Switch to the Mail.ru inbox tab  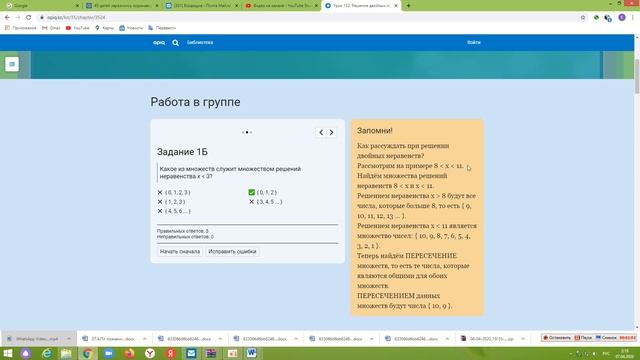pos(202,6)
